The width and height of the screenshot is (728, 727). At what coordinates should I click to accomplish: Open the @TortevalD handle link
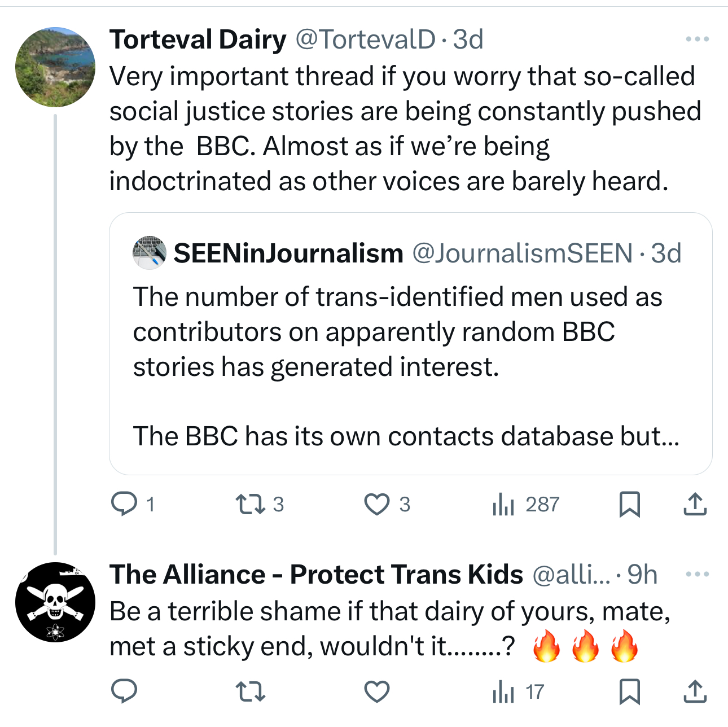pos(365,40)
